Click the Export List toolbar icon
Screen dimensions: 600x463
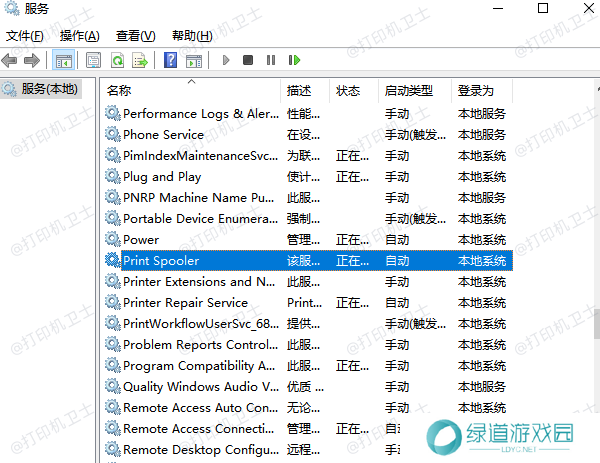click(x=140, y=60)
